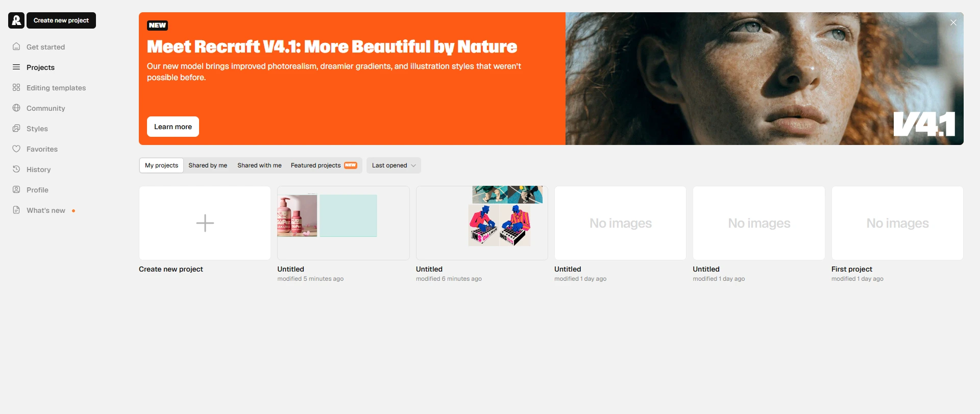This screenshot has height=414, width=980.
Task: Click the Profile person icon
Action: [x=16, y=189]
